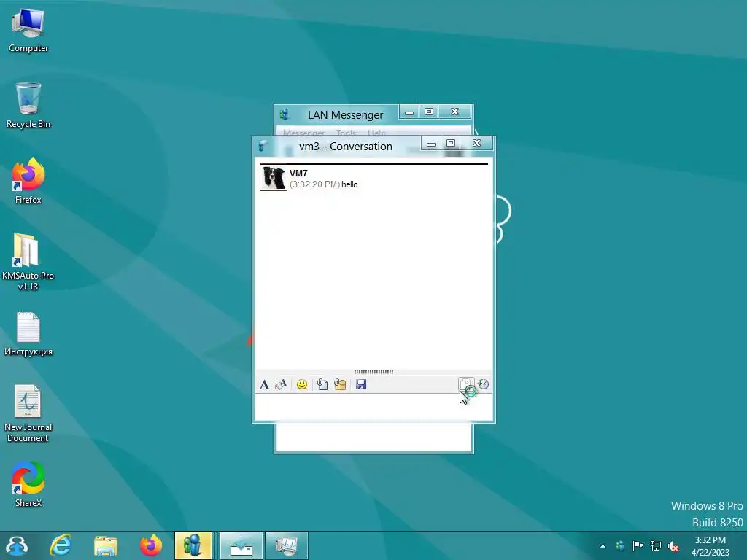Open Tools menu in LAN Messenger window

pos(346,133)
